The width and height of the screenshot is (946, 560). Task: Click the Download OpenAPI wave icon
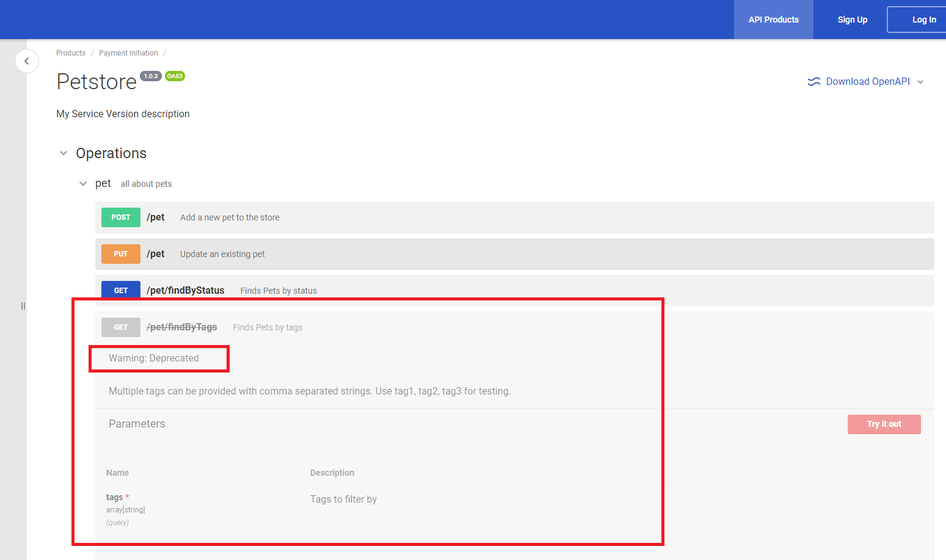point(813,82)
